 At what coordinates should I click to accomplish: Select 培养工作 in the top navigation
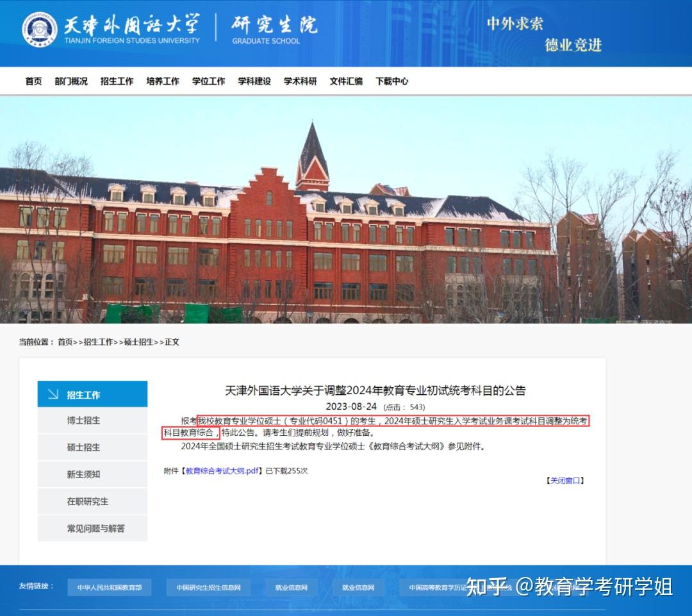(162, 82)
